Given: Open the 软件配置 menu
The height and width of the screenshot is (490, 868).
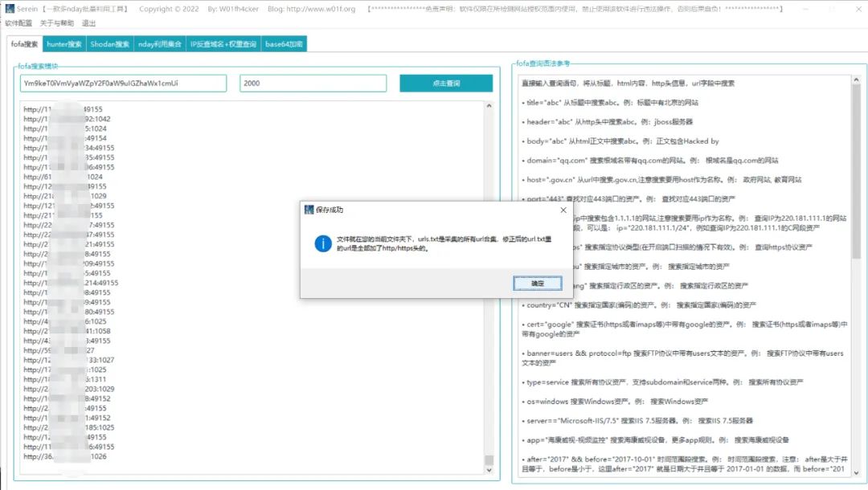Looking at the screenshot, I should 18,23.
